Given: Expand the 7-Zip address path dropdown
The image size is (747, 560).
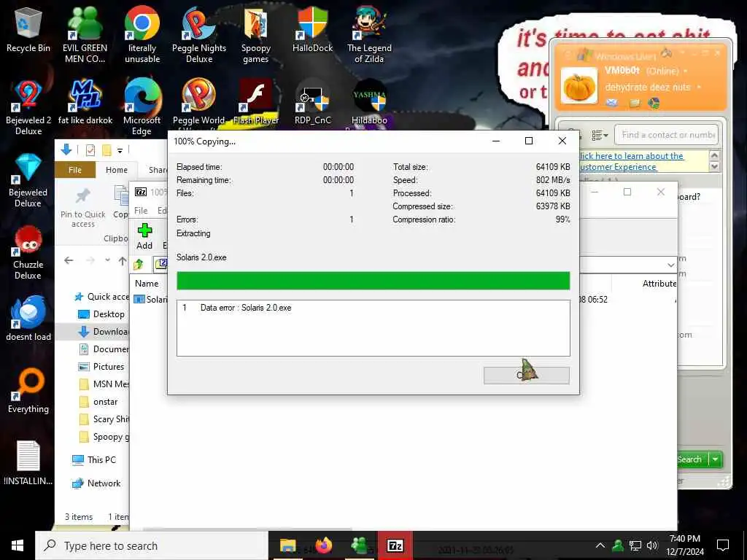Looking at the screenshot, I should pos(671,265).
